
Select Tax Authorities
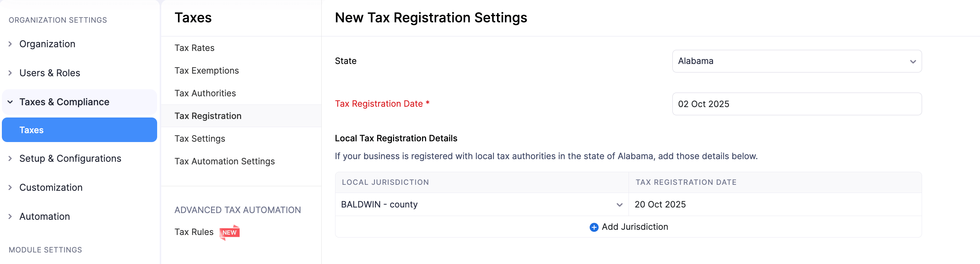(x=205, y=93)
